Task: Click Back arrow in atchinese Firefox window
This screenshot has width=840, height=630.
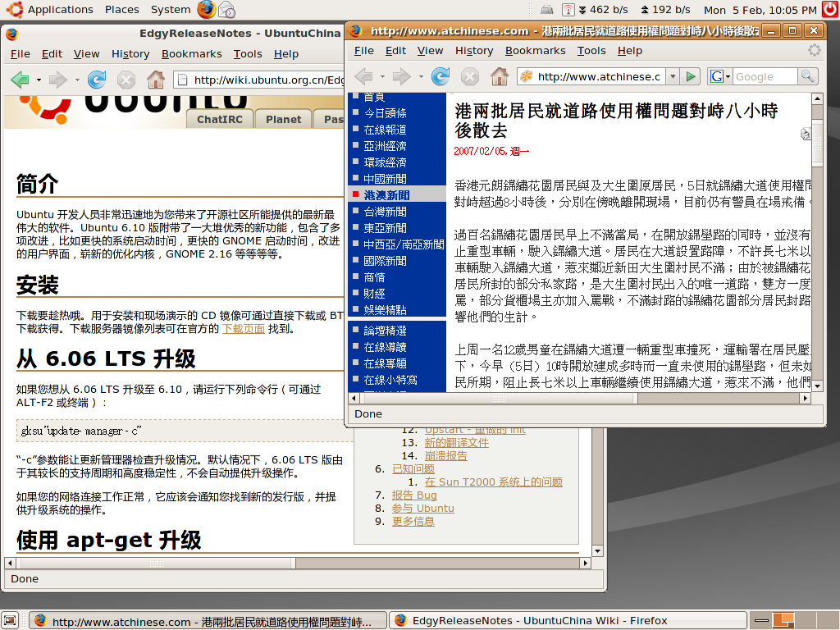Action: 363,76
